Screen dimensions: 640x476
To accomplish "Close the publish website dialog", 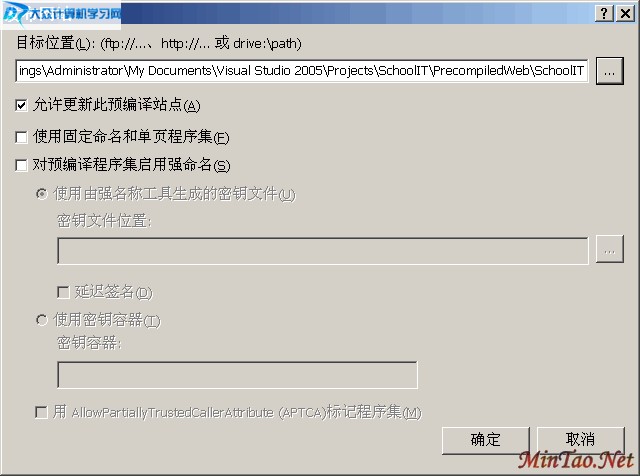I will tap(625, 13).
